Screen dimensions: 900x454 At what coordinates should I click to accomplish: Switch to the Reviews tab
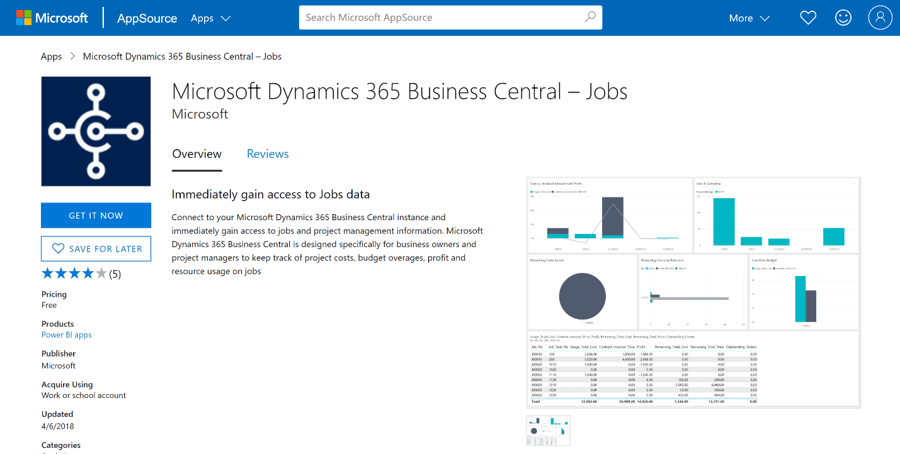coord(267,154)
